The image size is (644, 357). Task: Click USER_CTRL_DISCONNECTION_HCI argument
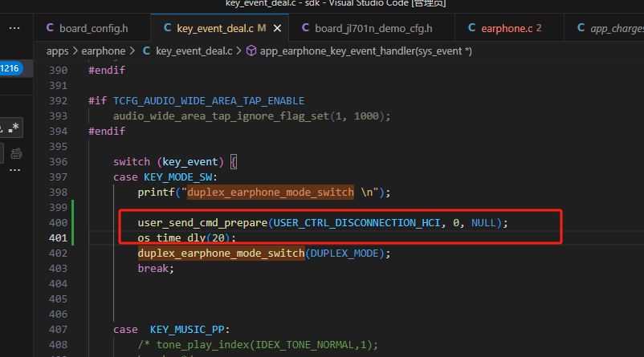[x=357, y=223]
